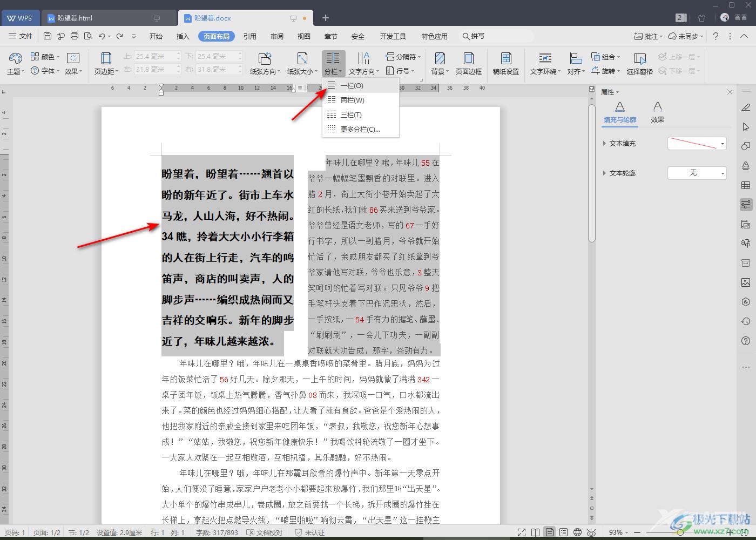The width and height of the screenshot is (756, 540).
Task: Click the 未同步 sync status button
Action: pos(685,36)
